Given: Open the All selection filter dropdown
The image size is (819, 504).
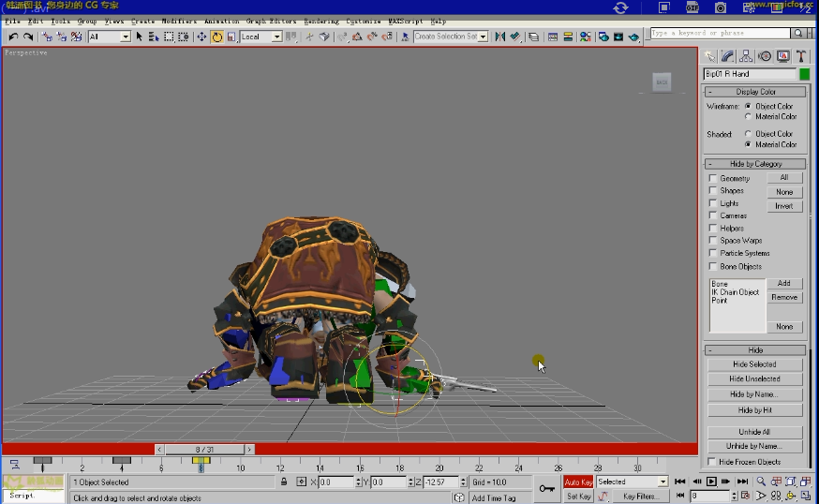Looking at the screenshot, I should [x=126, y=37].
